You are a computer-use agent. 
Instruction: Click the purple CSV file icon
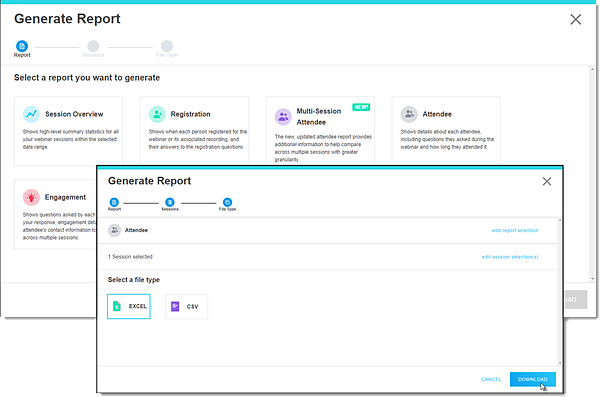tap(175, 306)
